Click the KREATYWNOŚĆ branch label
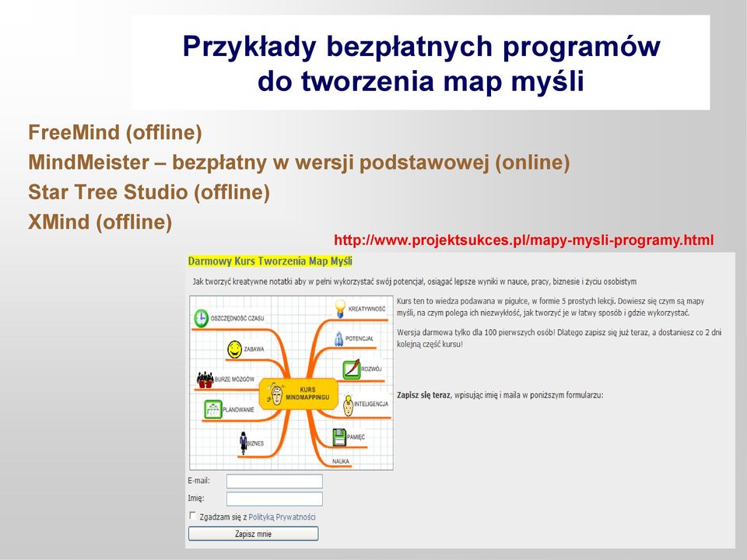 [366, 309]
